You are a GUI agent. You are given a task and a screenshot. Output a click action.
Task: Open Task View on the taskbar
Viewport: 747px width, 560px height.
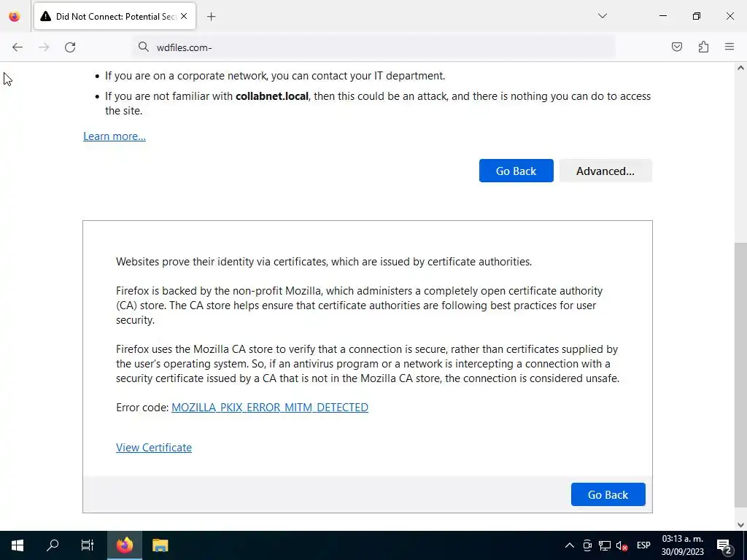pos(88,545)
